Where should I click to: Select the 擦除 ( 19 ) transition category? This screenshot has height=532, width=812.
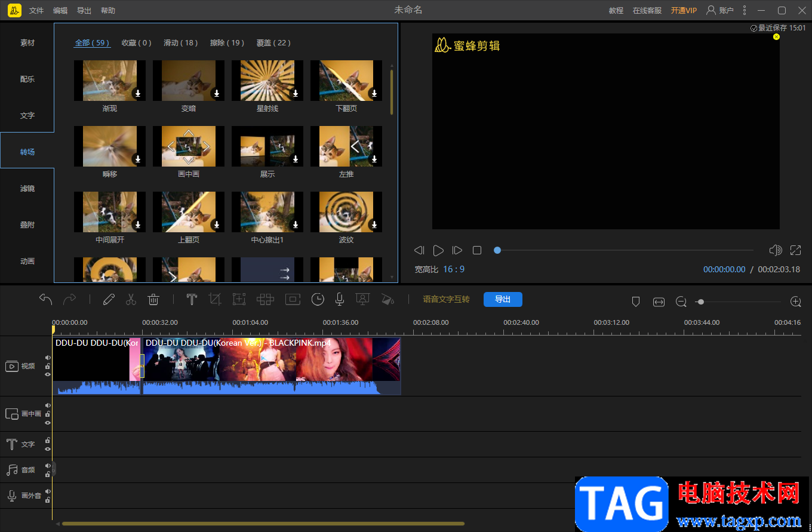pos(227,43)
